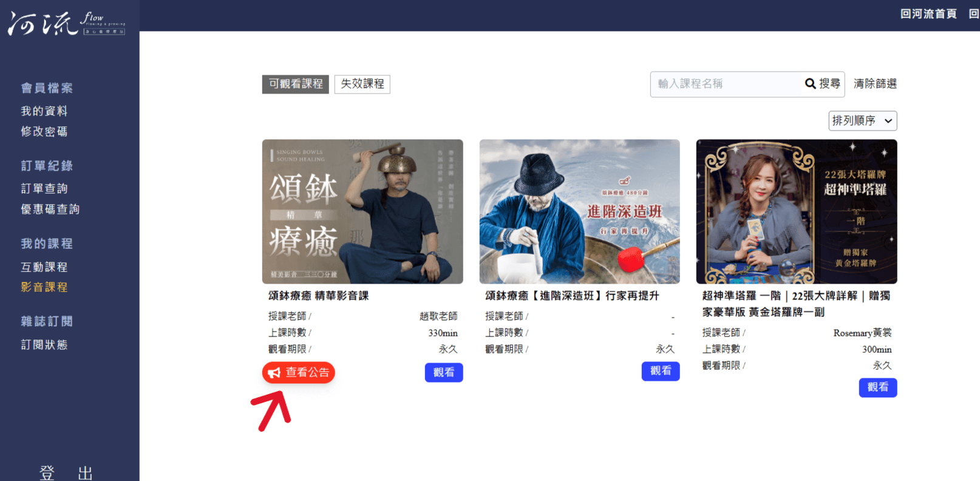Click 登出 to log out
The height and width of the screenshot is (481, 980).
[66, 472]
